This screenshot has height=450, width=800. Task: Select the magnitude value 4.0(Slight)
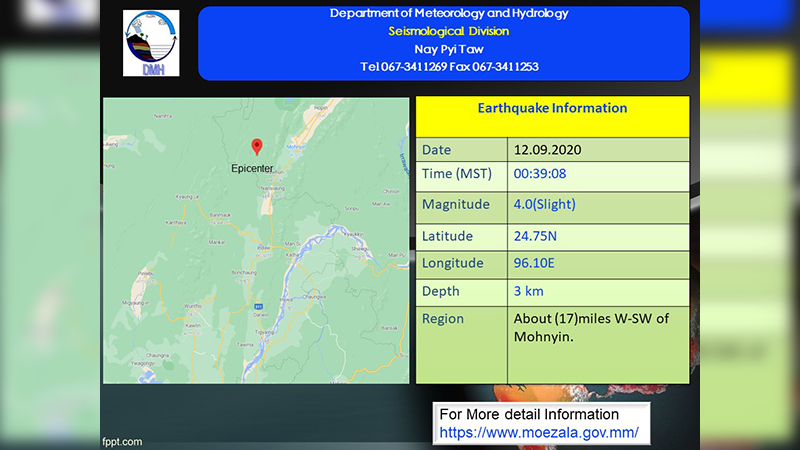(x=544, y=205)
